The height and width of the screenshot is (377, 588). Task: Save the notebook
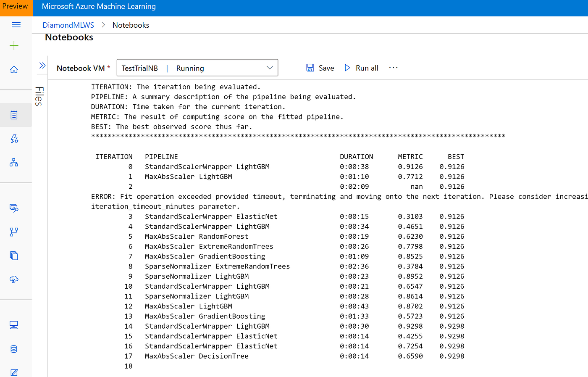point(320,68)
